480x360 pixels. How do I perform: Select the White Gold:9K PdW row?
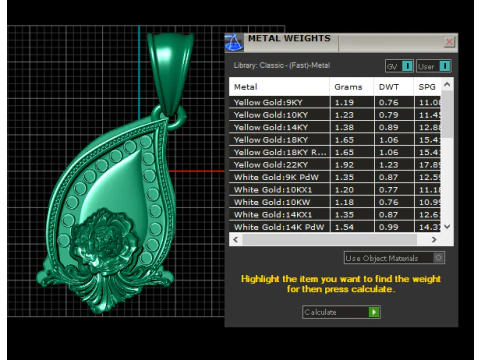click(335, 177)
